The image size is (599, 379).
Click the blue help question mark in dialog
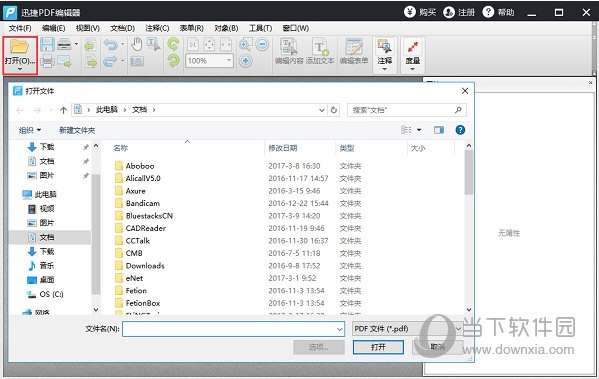click(x=460, y=130)
